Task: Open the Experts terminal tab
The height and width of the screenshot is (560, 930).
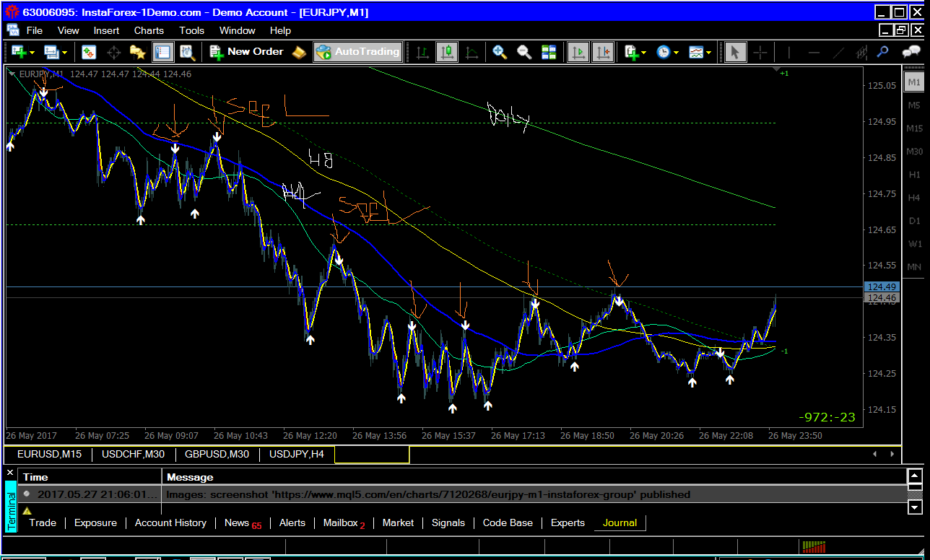Action: click(x=568, y=522)
